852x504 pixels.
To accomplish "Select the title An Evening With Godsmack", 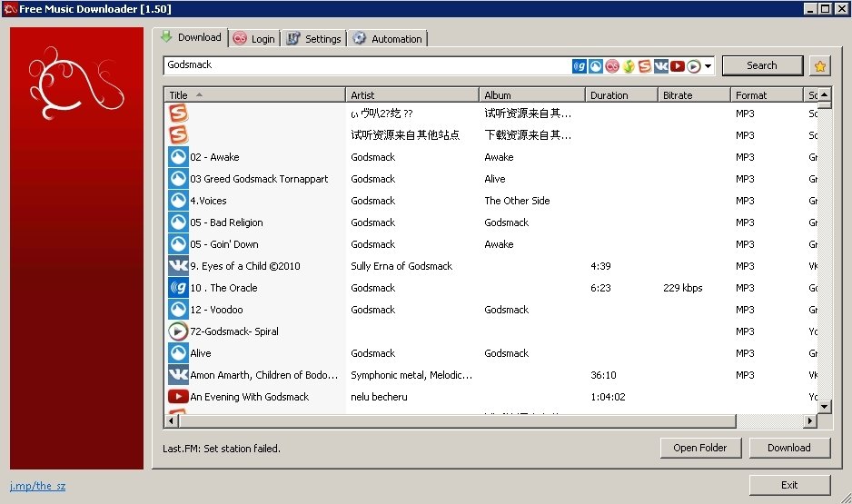I will coord(250,397).
